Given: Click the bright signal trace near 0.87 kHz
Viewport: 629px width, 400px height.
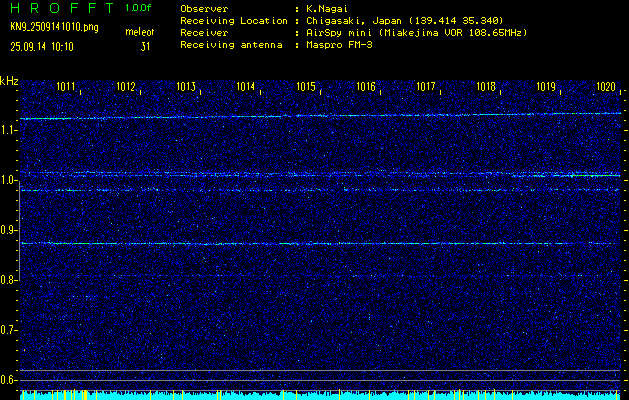Looking at the screenshot, I should point(320,244).
